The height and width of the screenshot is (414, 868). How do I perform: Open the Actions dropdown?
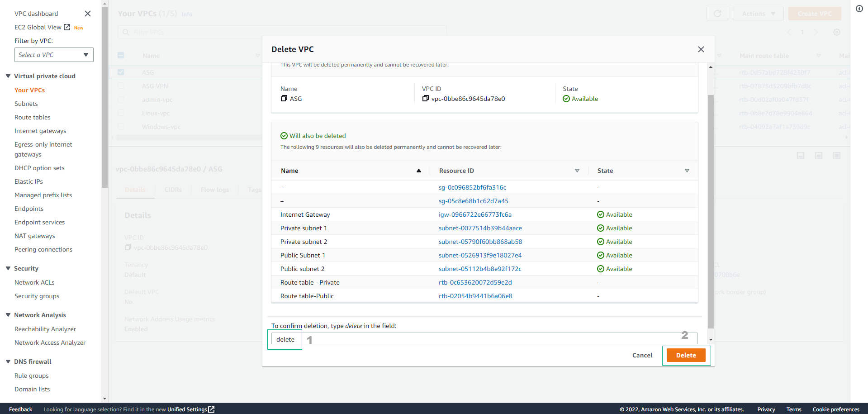(x=759, y=14)
